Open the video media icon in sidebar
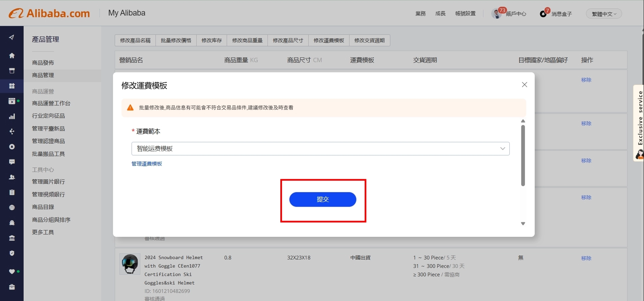The height and width of the screenshot is (301, 644). (x=12, y=101)
